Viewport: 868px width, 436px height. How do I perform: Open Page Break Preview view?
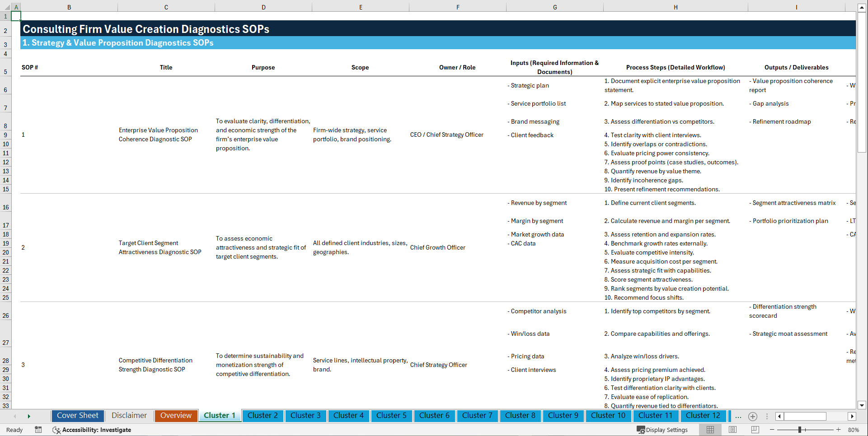click(x=755, y=430)
